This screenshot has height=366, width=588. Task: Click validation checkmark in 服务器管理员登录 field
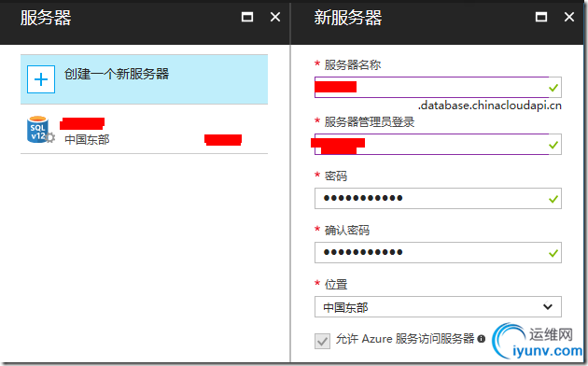[x=553, y=145]
